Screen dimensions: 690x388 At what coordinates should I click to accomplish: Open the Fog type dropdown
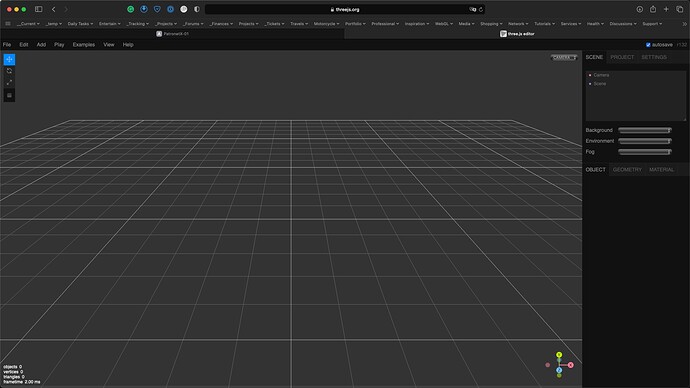coord(645,152)
